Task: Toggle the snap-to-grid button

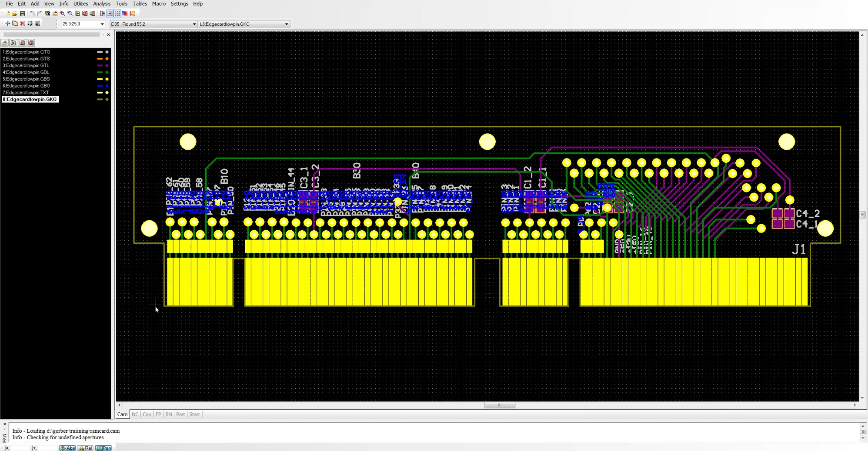Action: [110, 13]
